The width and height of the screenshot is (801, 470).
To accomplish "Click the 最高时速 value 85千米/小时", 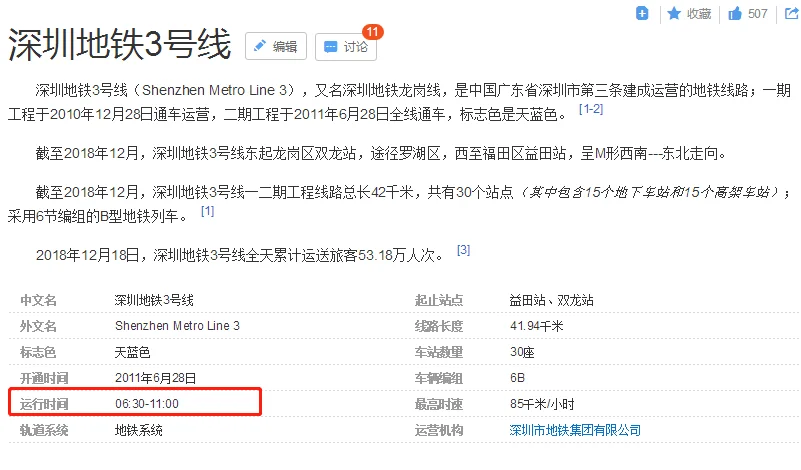I will pos(542,404).
